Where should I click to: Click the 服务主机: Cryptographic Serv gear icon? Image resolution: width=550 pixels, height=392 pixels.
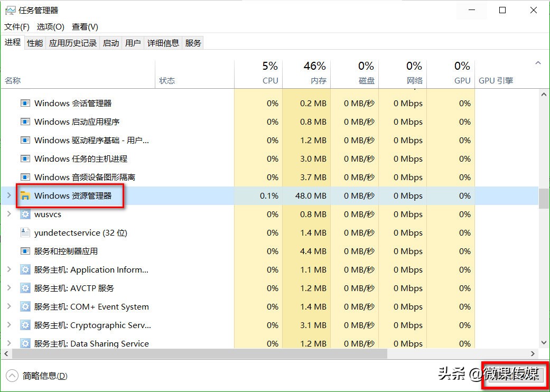coord(25,325)
